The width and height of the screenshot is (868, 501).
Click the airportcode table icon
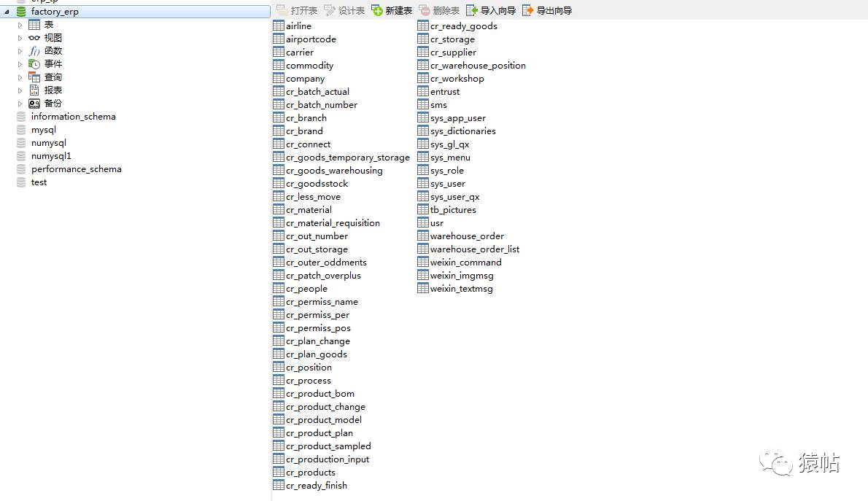[x=279, y=39]
